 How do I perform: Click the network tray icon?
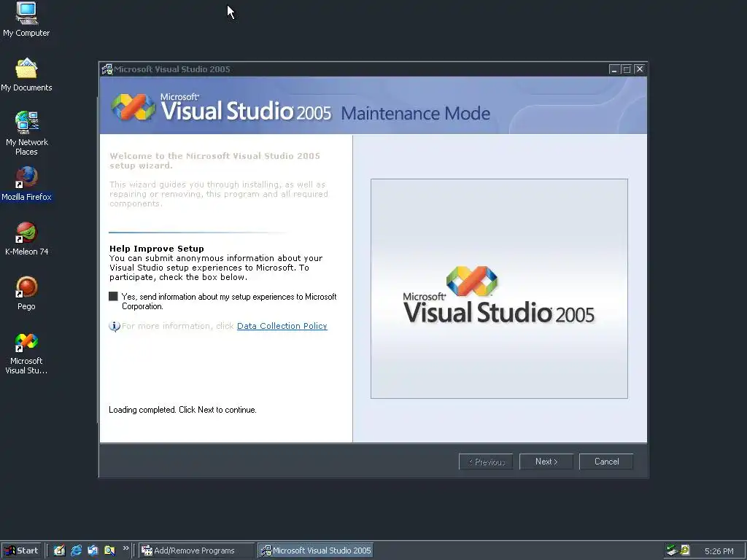[x=672, y=551]
